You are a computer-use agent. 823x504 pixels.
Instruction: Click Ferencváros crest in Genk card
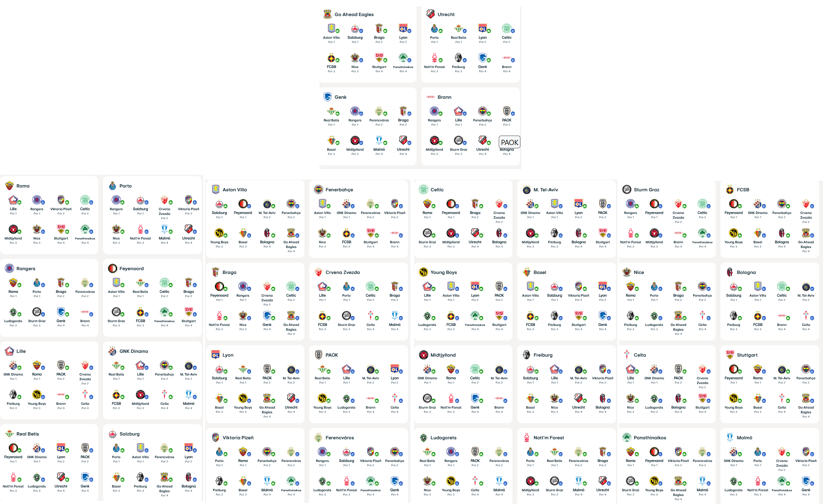[x=378, y=111]
